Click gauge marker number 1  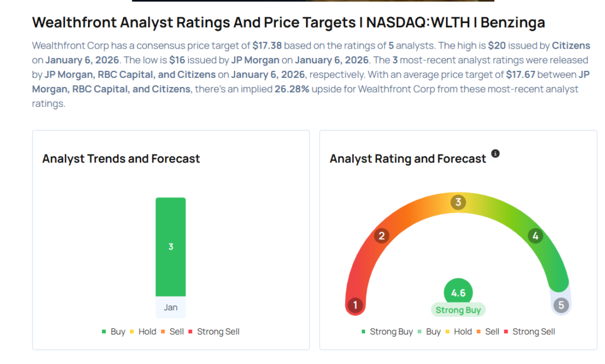click(355, 305)
